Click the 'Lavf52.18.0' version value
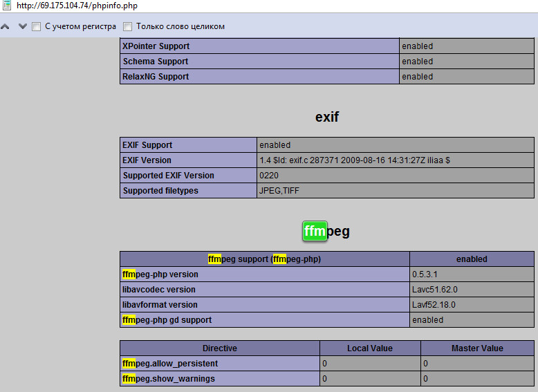 coord(434,305)
